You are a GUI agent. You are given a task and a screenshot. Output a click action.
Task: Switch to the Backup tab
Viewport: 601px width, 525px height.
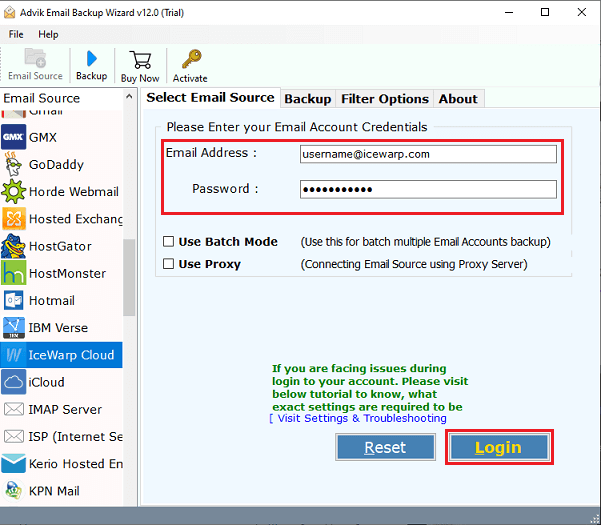(307, 99)
